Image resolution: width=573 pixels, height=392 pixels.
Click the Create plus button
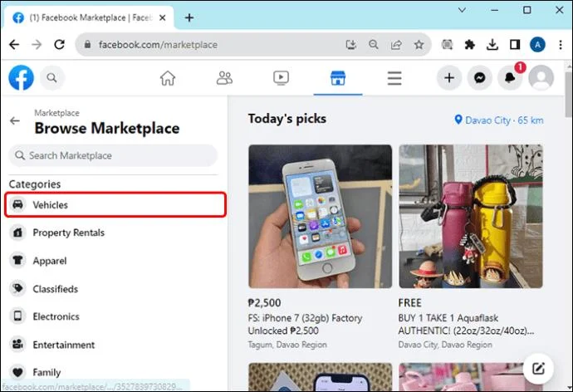tap(449, 78)
